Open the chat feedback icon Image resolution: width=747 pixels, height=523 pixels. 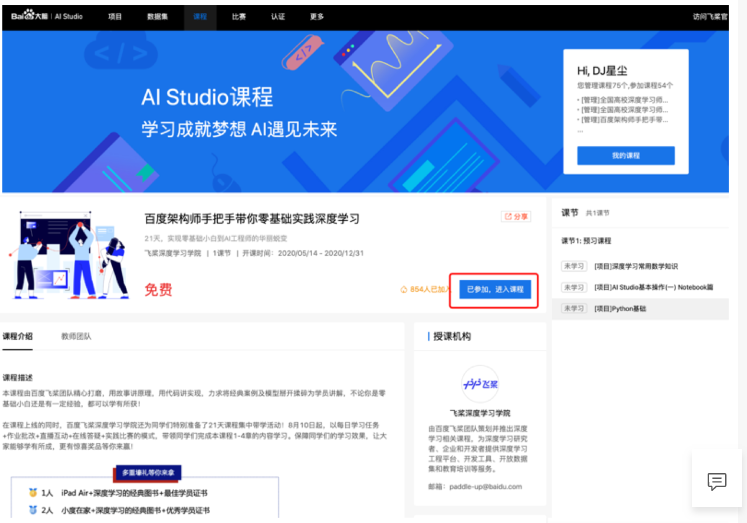(x=717, y=482)
